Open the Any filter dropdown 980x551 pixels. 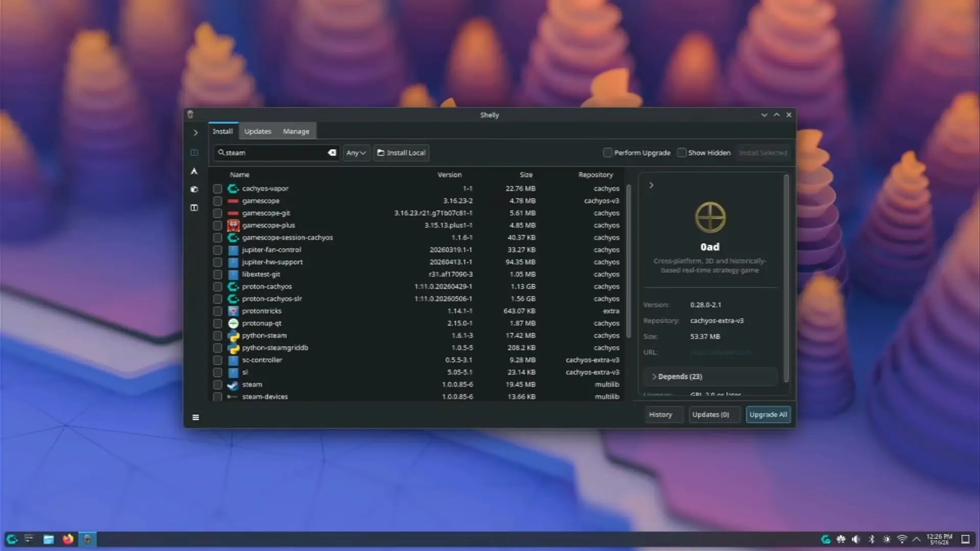tap(356, 153)
